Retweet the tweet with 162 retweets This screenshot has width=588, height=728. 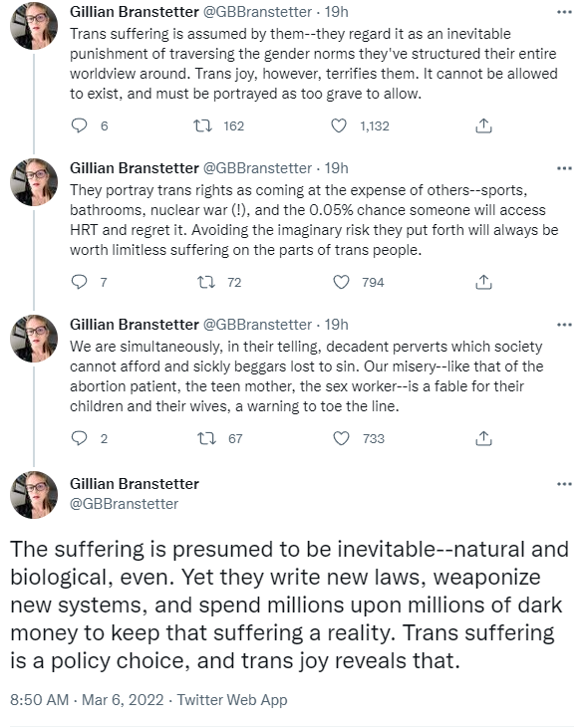pyautogui.click(x=203, y=125)
